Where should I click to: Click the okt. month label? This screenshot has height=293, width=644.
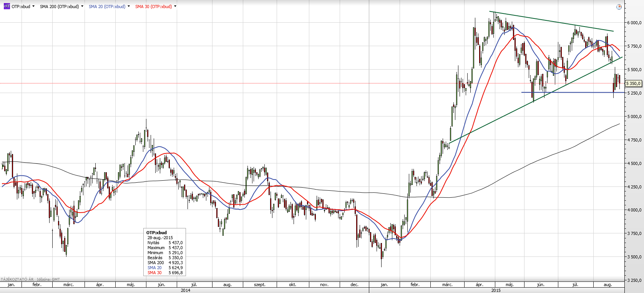(x=292, y=285)
